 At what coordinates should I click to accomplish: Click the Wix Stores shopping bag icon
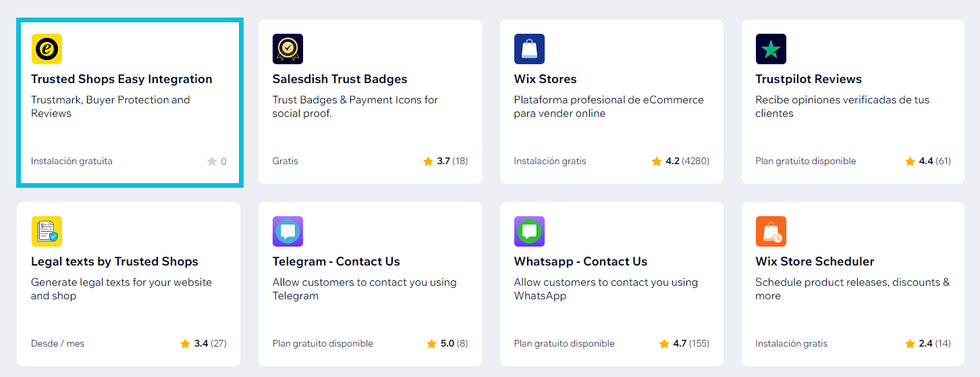coord(529,49)
